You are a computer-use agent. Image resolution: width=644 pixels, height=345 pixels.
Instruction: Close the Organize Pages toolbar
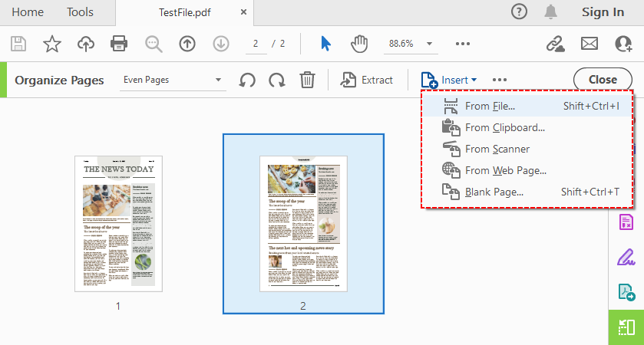coord(603,80)
